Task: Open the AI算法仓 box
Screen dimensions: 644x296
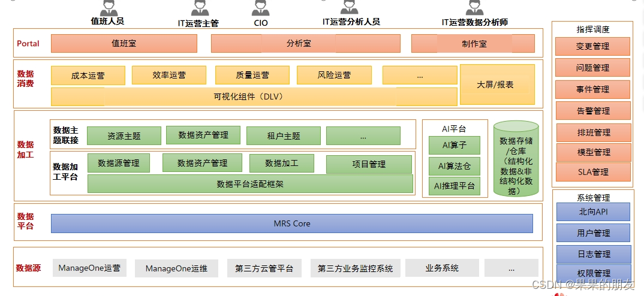Action: pos(455,166)
